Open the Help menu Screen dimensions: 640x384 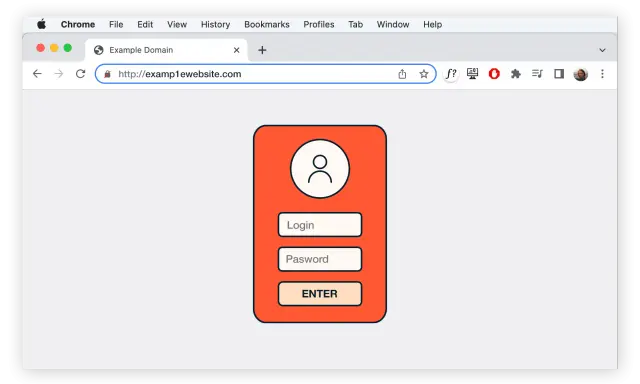pos(432,24)
